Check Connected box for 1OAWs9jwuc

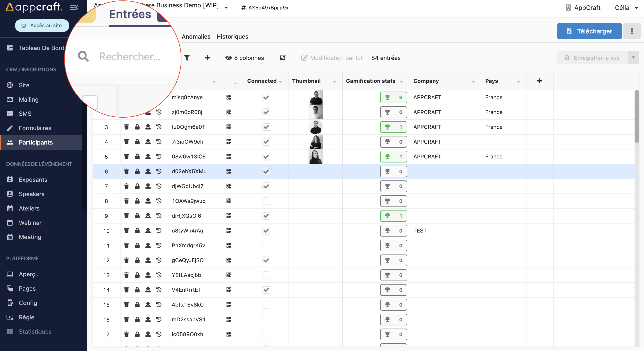266,201
